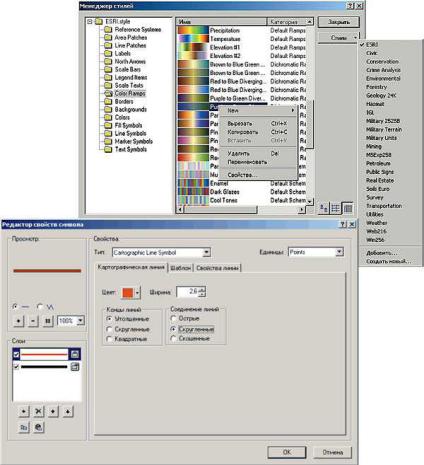The image size is (424, 465).
Task: Click the Закрыть button in style manager
Action: (339, 22)
